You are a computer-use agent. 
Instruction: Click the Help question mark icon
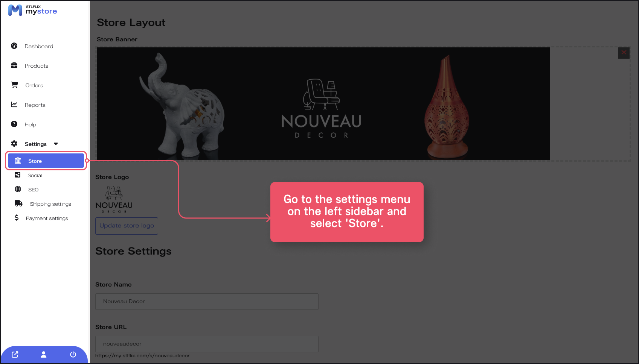click(14, 124)
